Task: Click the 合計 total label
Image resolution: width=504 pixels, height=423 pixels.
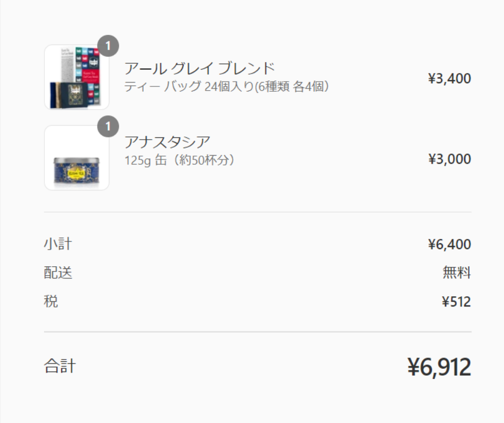Action: [x=60, y=366]
